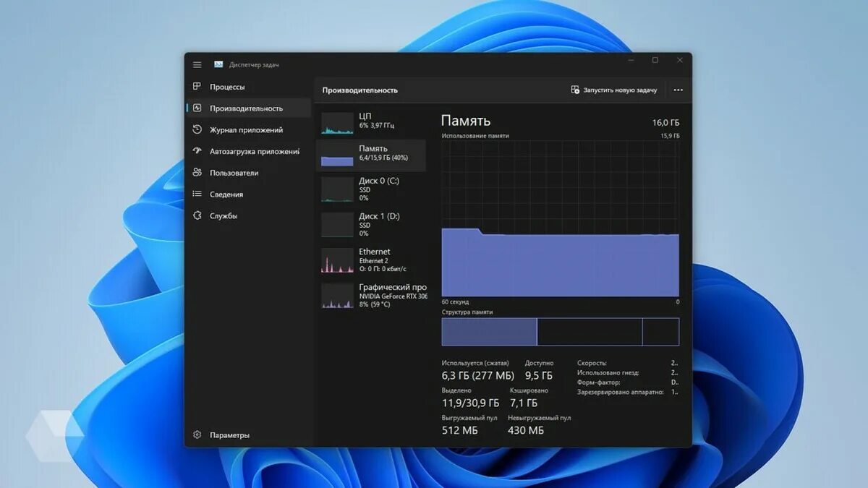Click the 6,3 ГБ (277 МБ) in-use value
868x488 pixels.
pyautogui.click(x=478, y=375)
